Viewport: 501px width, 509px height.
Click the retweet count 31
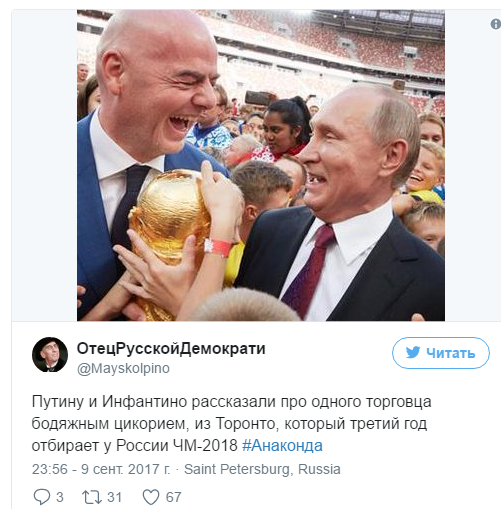click(114, 497)
